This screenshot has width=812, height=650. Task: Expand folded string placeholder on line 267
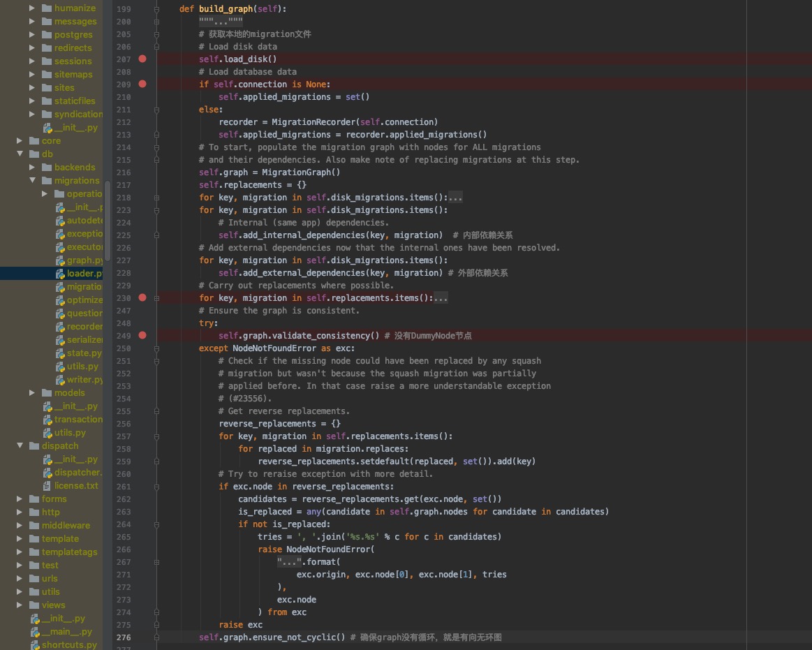[290, 562]
